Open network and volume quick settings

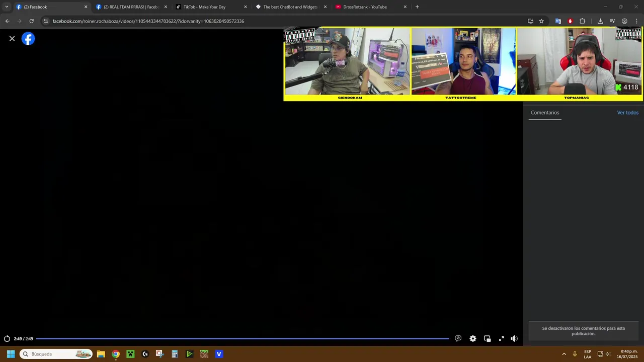[x=604, y=354]
